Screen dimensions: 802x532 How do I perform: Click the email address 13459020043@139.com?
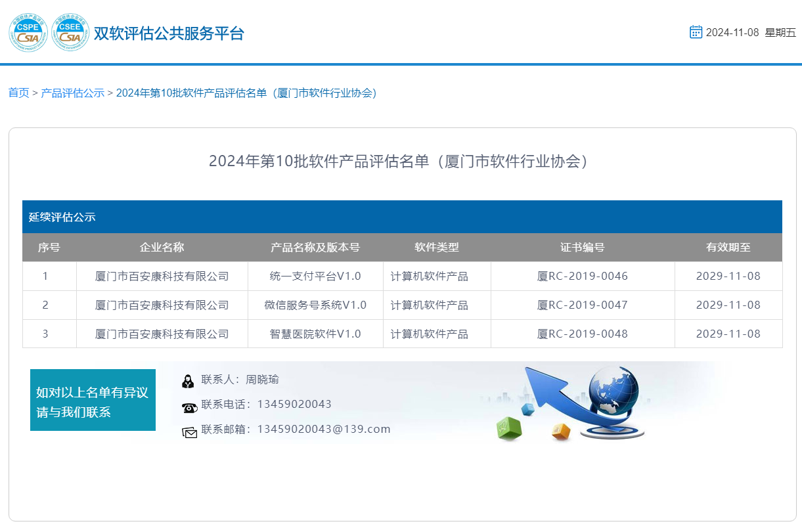pos(324,430)
